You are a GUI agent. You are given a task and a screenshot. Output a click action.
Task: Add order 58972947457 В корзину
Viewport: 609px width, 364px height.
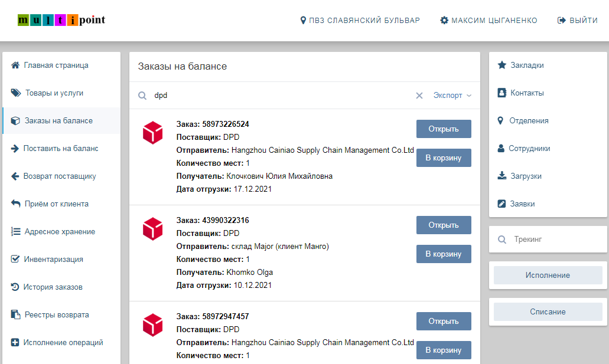[444, 350]
